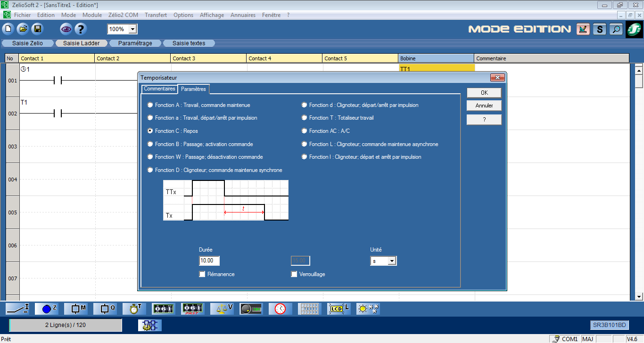Select the Zx keys blue circle icon
This screenshot has height=343, width=644.
47,309
